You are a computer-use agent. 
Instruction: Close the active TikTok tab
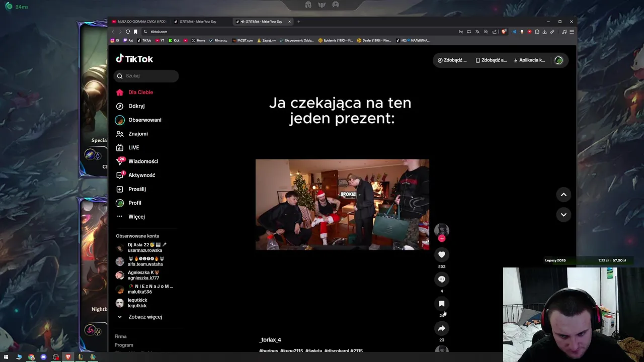[289, 22]
